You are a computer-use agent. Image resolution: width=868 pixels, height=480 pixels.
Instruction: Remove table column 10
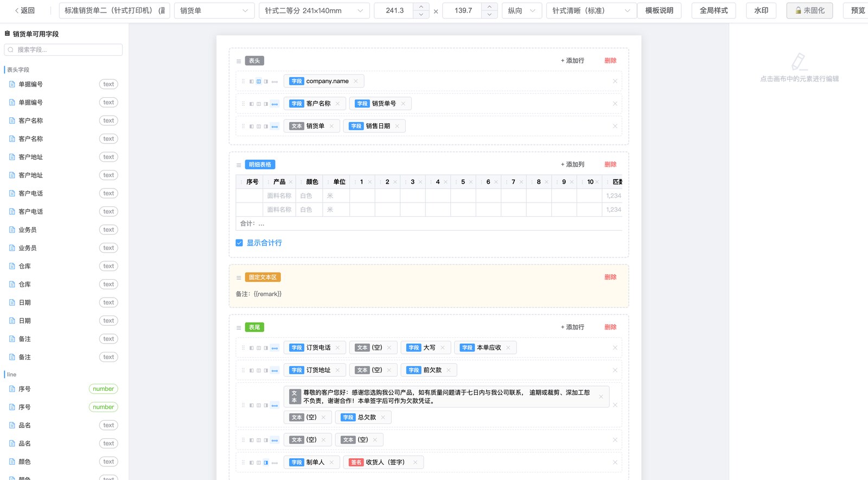tap(597, 182)
